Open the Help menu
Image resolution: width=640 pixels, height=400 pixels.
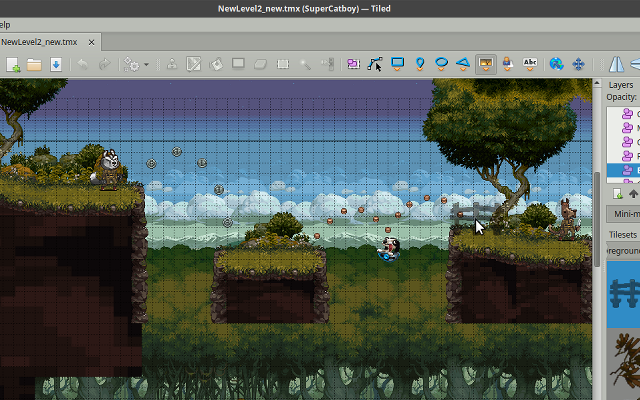(5, 25)
